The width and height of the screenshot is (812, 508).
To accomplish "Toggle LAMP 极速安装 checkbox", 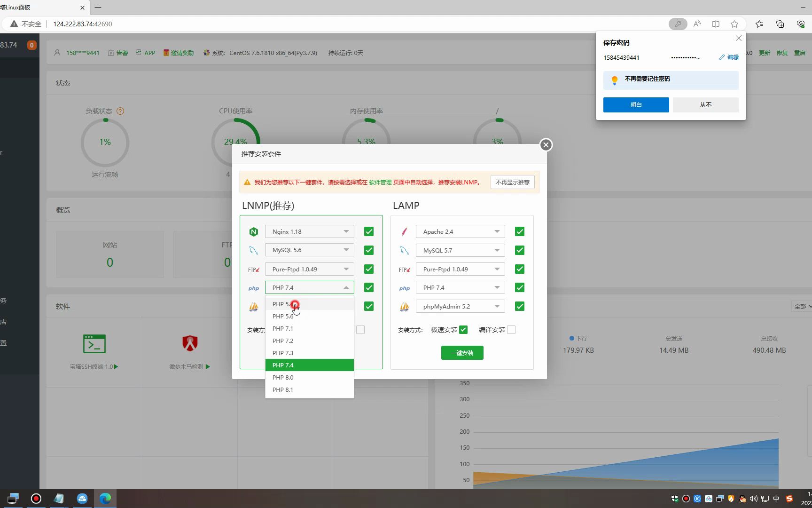I will tap(463, 330).
